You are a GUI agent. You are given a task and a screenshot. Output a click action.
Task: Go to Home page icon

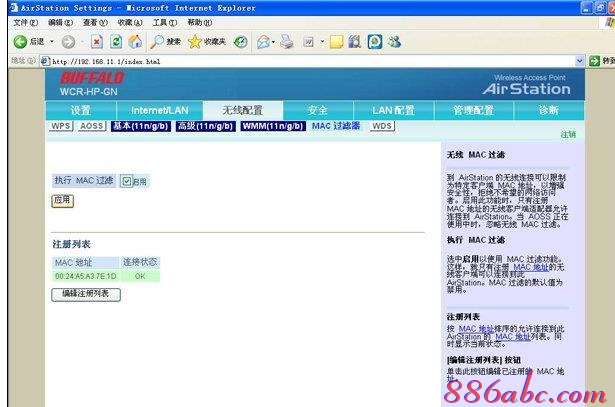coord(135,42)
